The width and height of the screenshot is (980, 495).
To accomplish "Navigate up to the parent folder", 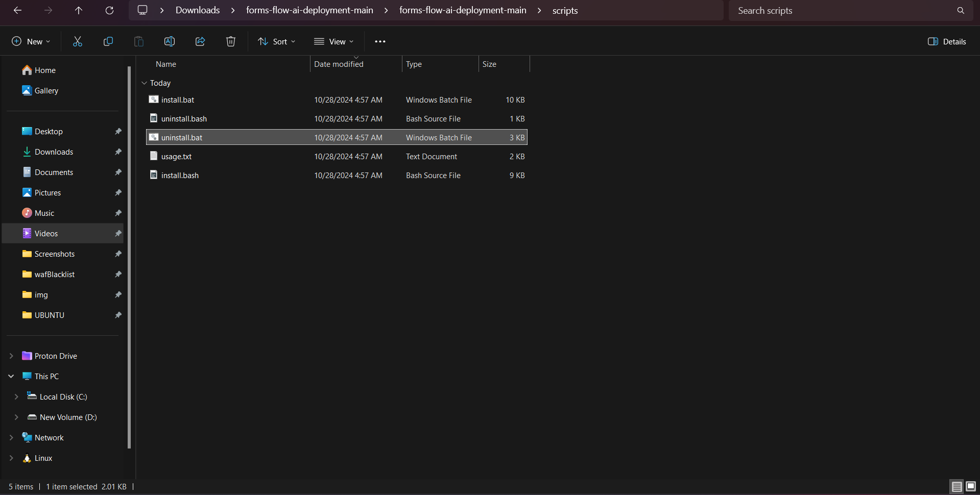I will [x=79, y=10].
